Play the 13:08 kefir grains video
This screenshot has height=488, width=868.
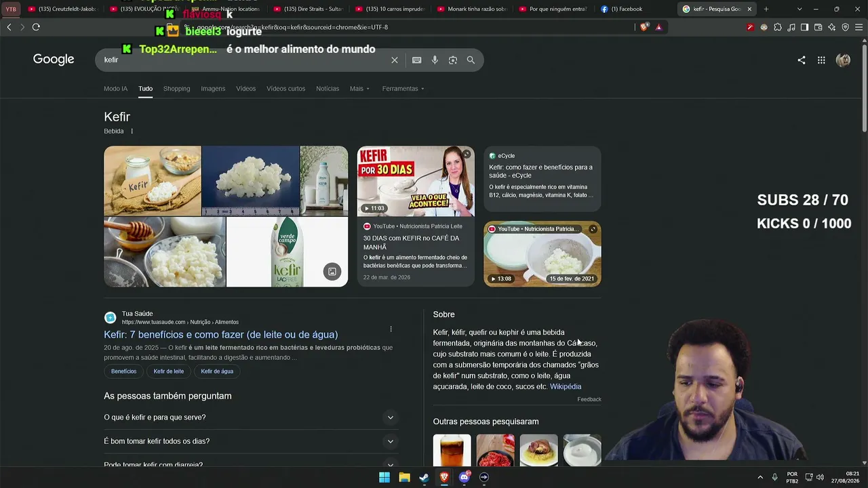coord(542,254)
